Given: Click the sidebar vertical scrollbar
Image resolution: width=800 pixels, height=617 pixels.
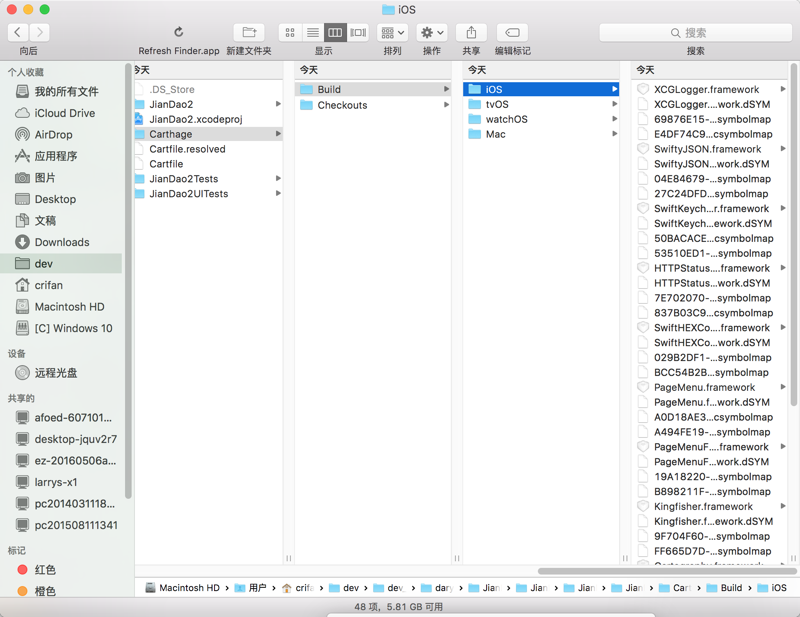Looking at the screenshot, I should point(128,281).
